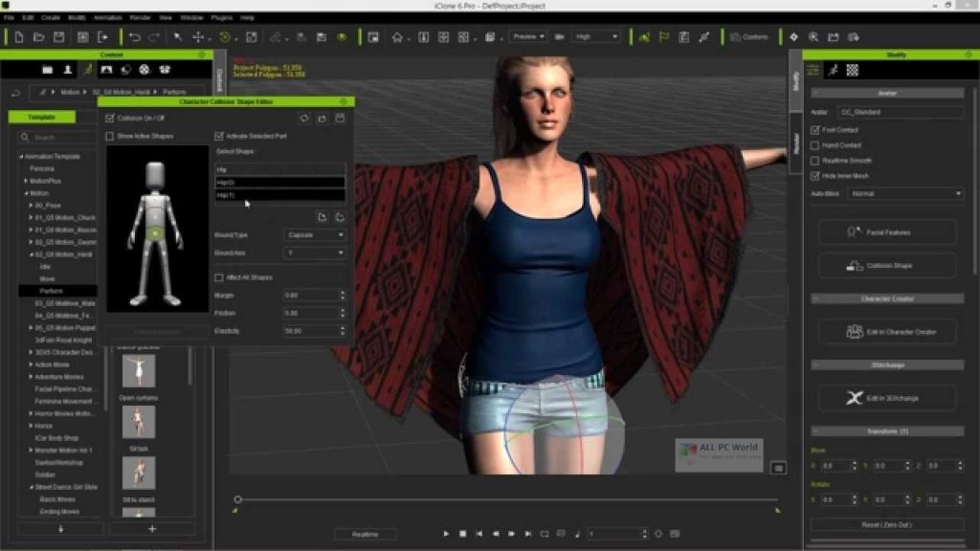Click the save icon in Collision Shape Editor

pyautogui.click(x=340, y=117)
